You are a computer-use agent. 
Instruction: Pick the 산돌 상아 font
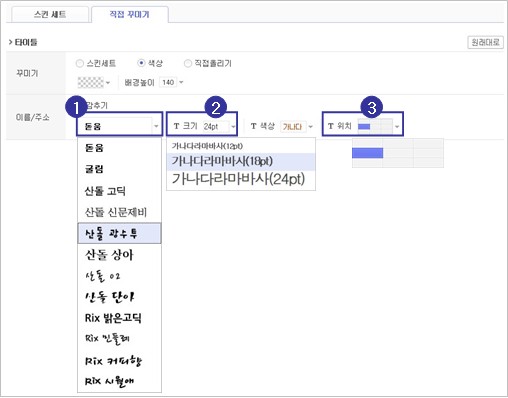(119, 255)
